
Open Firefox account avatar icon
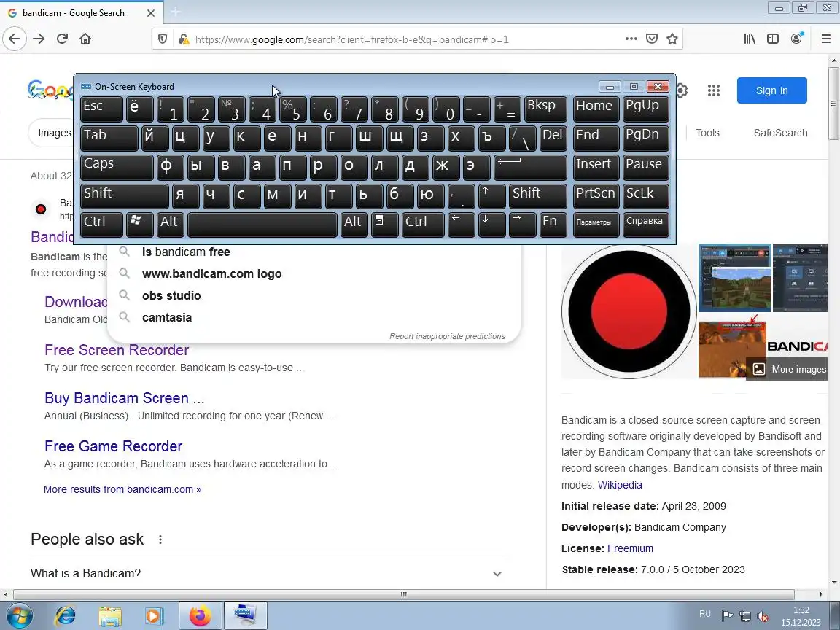[796, 39]
